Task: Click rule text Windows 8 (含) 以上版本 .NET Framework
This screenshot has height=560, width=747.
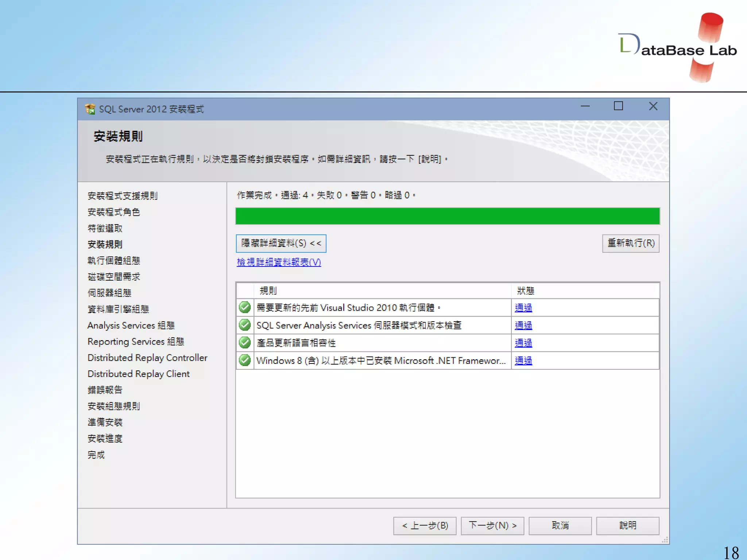Action: point(381,361)
